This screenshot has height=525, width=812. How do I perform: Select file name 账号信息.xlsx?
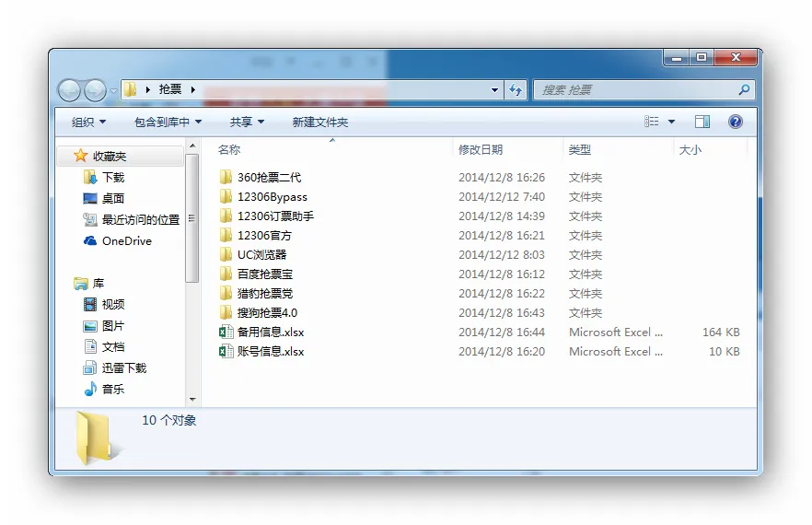pos(271,352)
